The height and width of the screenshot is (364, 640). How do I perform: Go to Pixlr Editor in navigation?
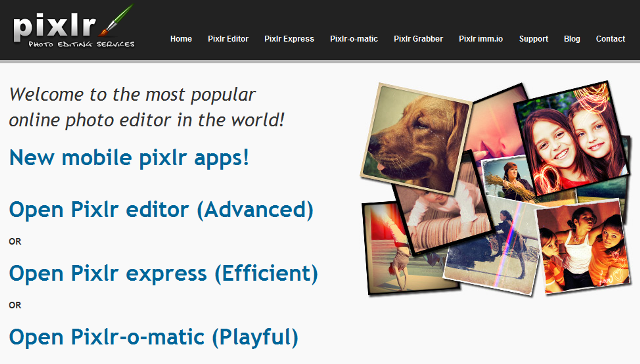coord(228,39)
